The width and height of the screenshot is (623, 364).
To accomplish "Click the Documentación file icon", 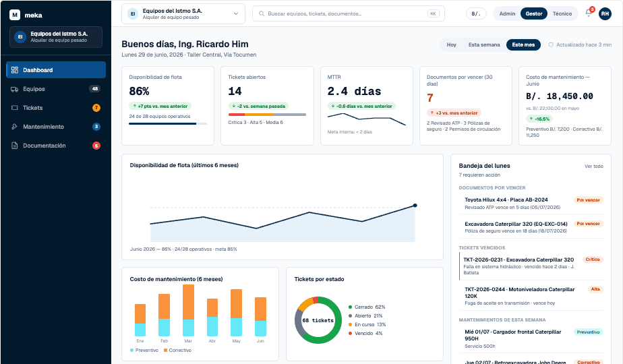I will (x=15, y=146).
